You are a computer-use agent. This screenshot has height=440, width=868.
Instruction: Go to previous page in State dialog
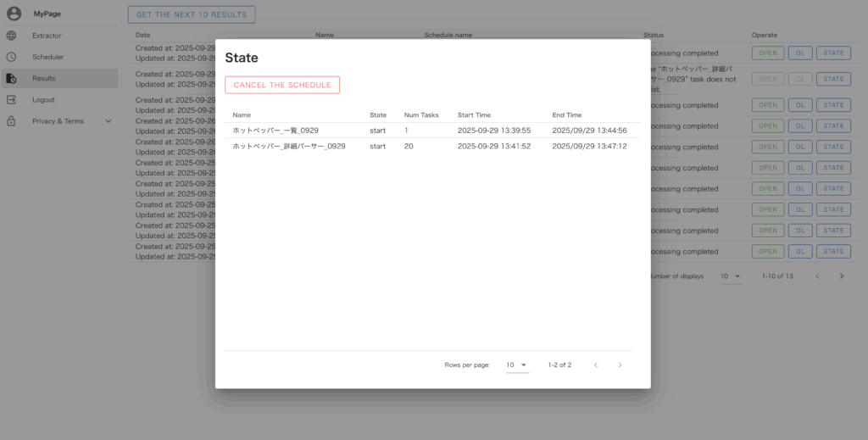coord(595,365)
